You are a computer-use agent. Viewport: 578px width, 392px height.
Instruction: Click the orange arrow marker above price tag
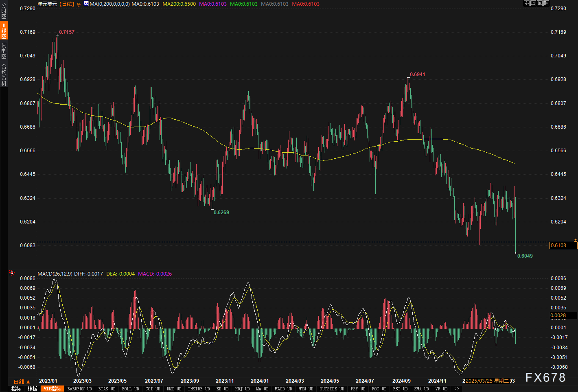coord(575,240)
